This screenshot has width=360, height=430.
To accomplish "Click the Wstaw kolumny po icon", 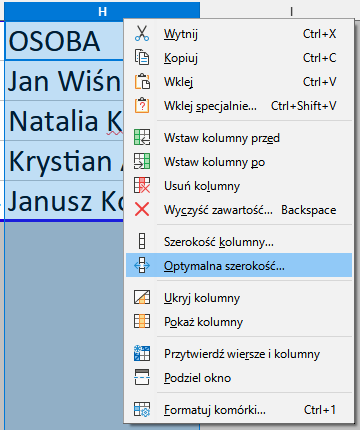I will pos(142,162).
